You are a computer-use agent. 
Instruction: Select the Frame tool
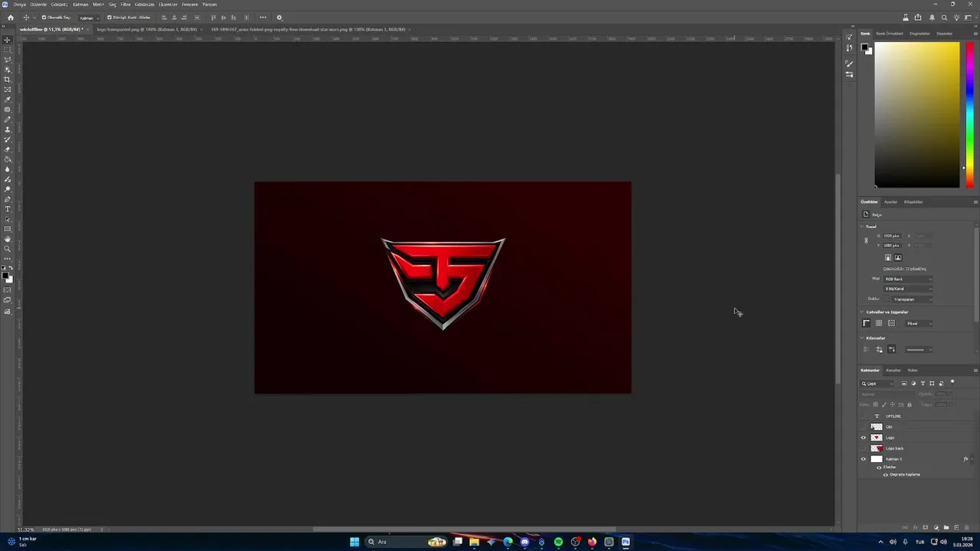click(8, 90)
